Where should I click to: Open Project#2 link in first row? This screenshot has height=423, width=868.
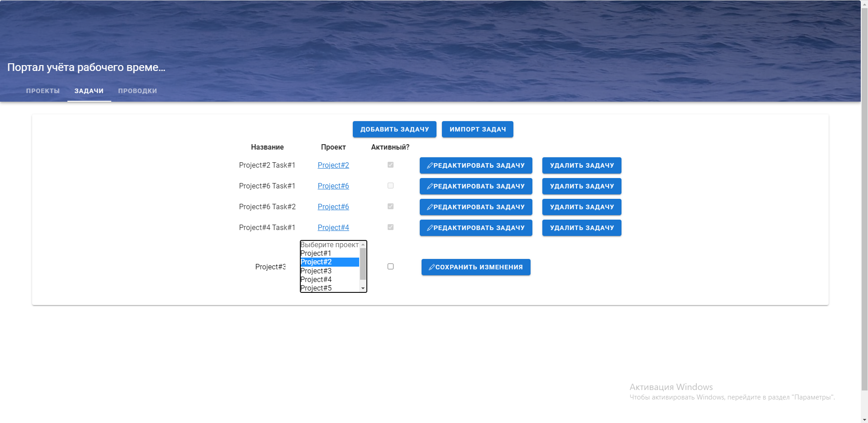[x=333, y=165]
